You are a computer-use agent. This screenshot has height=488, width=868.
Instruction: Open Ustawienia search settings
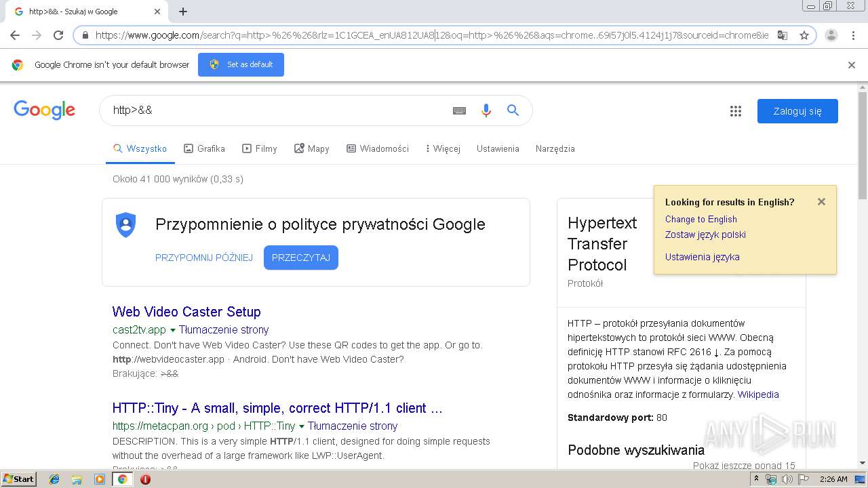(x=498, y=148)
